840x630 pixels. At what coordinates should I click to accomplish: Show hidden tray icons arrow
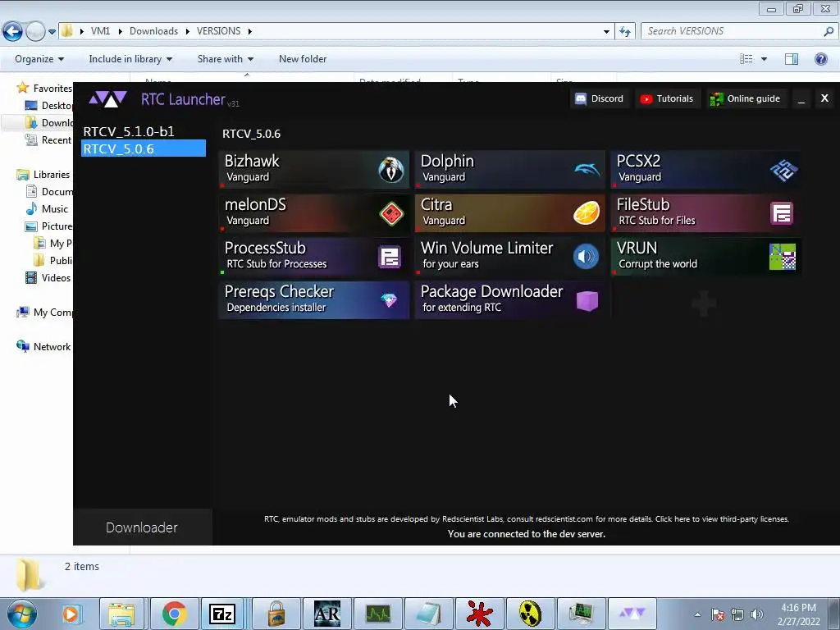pyautogui.click(x=697, y=614)
